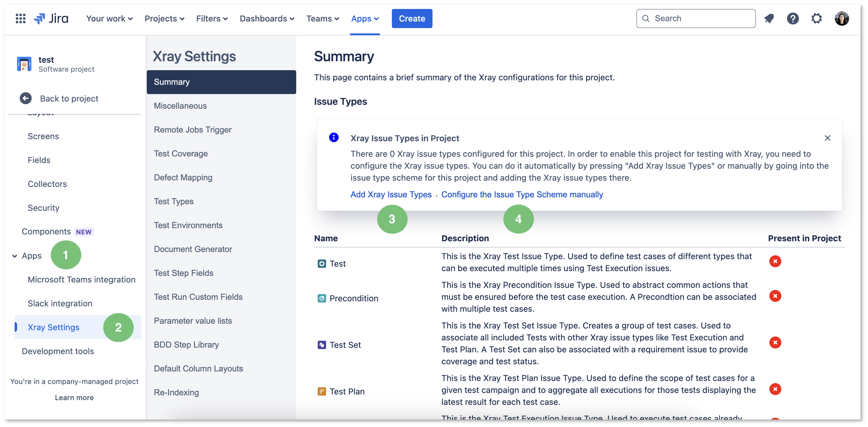Open Test Step Fields settings

pyautogui.click(x=184, y=273)
